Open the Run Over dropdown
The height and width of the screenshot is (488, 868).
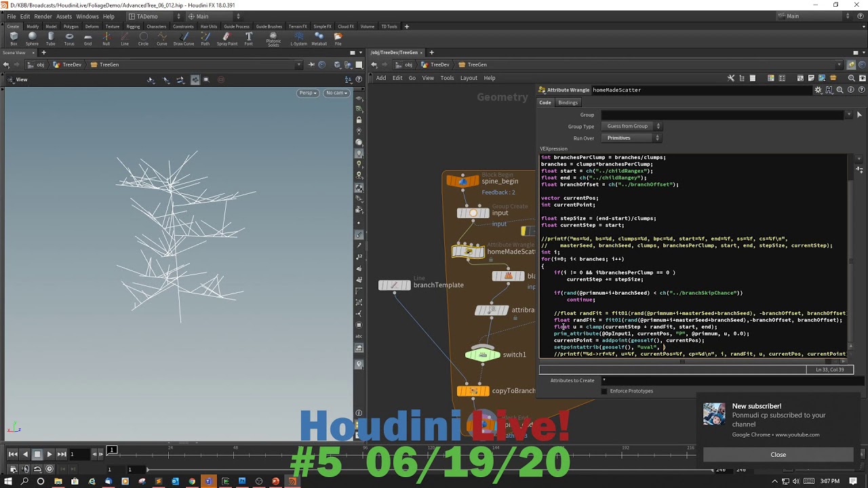[631, 138]
